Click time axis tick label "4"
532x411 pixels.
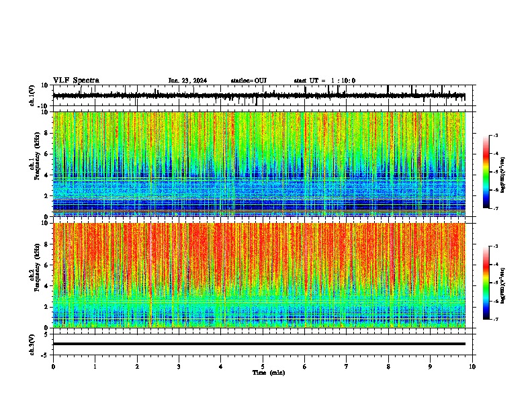(221, 367)
